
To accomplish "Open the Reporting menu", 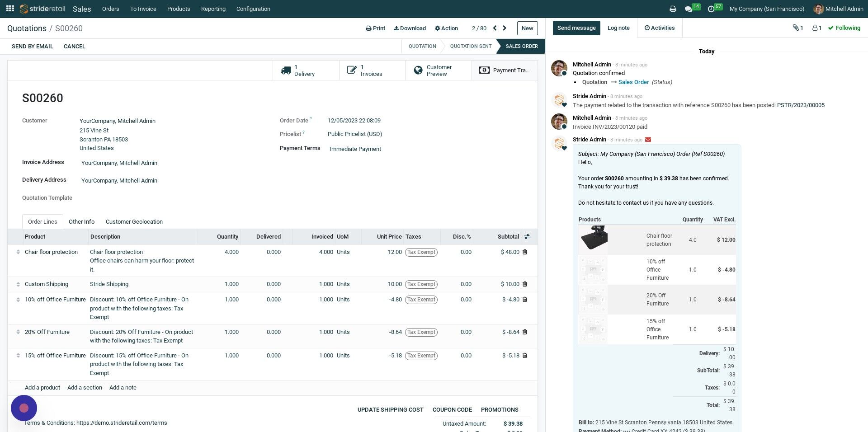I will (213, 9).
